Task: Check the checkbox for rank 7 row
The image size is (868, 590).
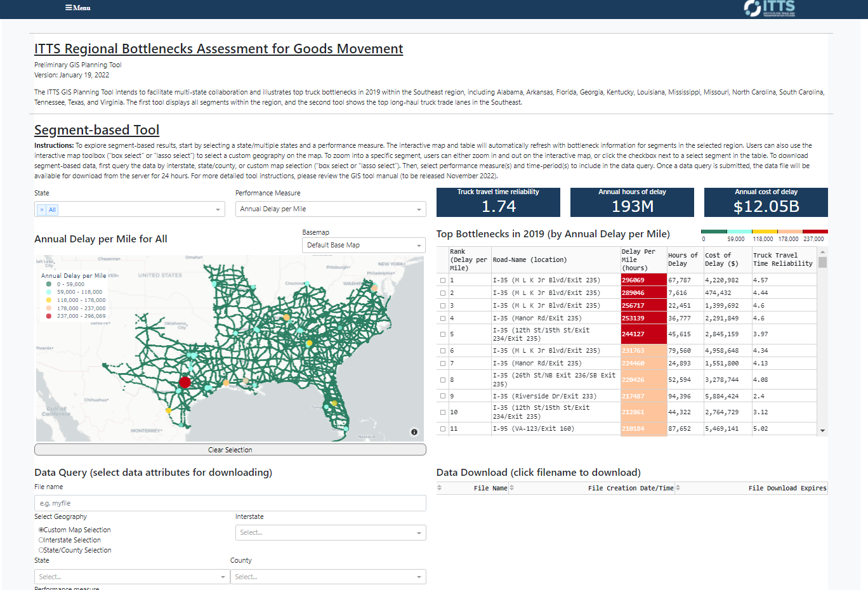Action: (443, 364)
